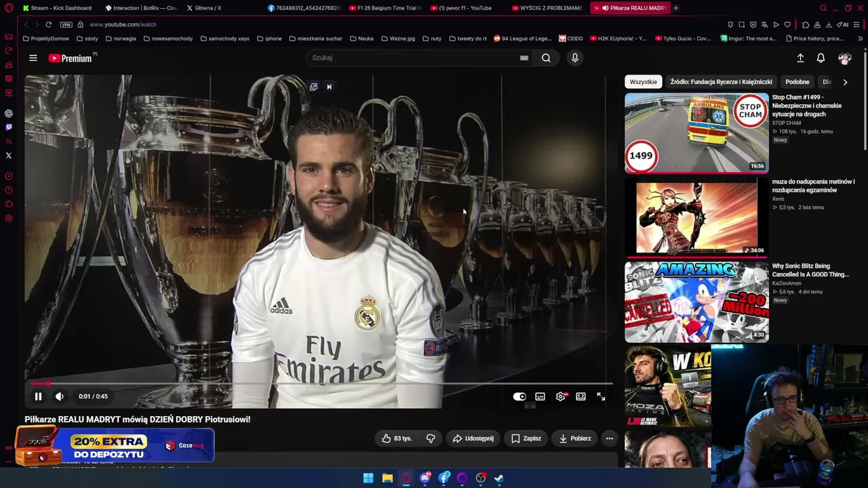Select Źródło: Fundacja Rycerze i Księżniczki chip

pos(721,82)
